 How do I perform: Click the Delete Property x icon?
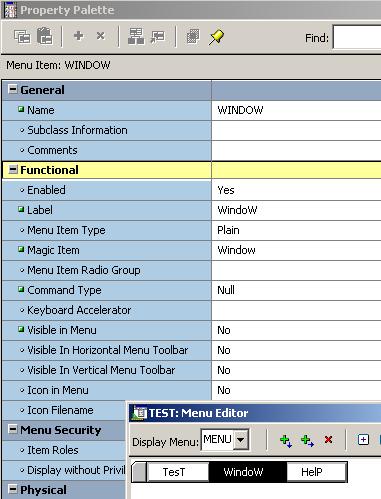coord(100,35)
